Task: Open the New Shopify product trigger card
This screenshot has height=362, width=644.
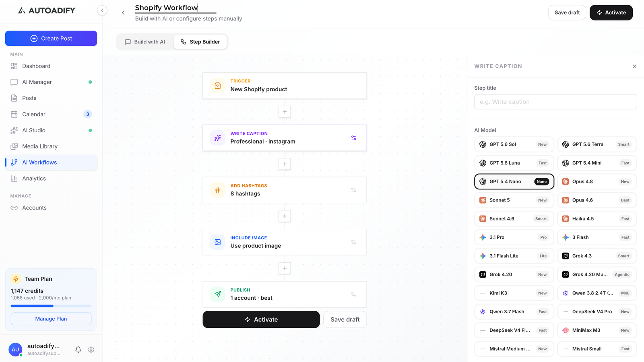Action: 285,86
